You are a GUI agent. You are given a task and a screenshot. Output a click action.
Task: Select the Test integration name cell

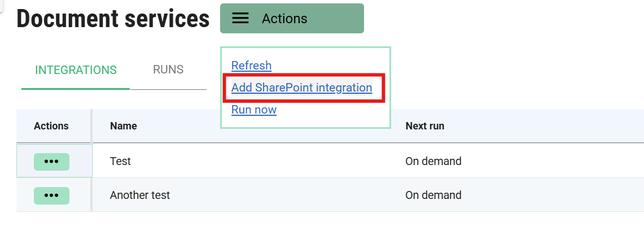tap(120, 162)
